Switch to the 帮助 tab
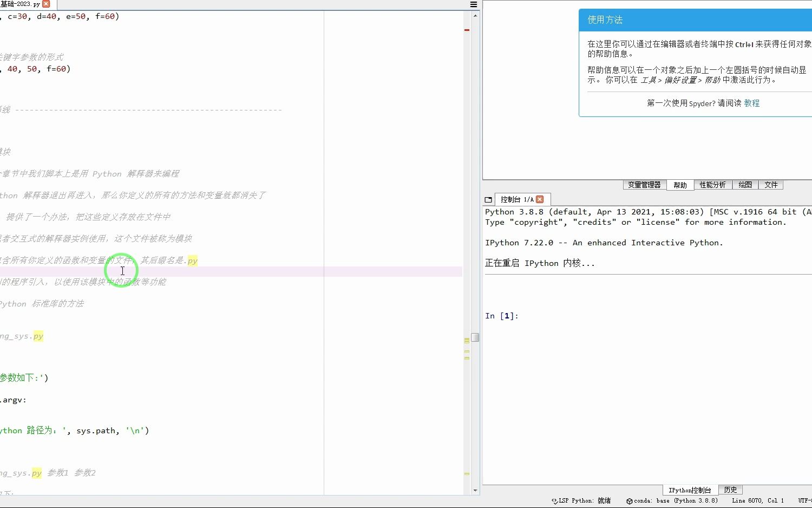Viewport: 812px width, 508px height. [680, 185]
